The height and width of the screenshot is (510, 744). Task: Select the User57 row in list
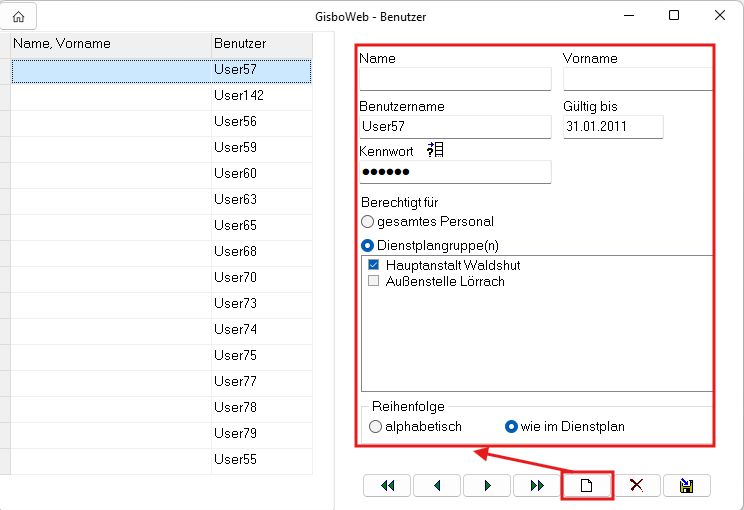[161, 71]
